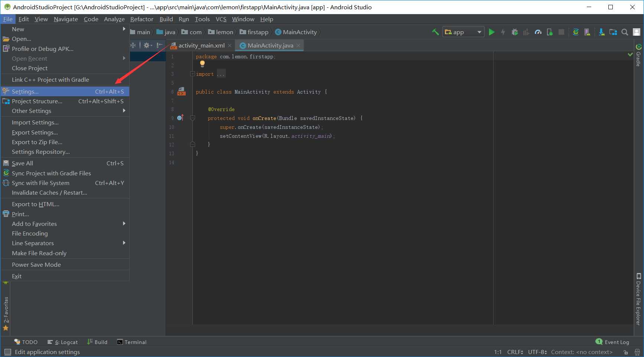Expand the collapsed import block
This screenshot has height=357, width=644.
pyautogui.click(x=192, y=74)
